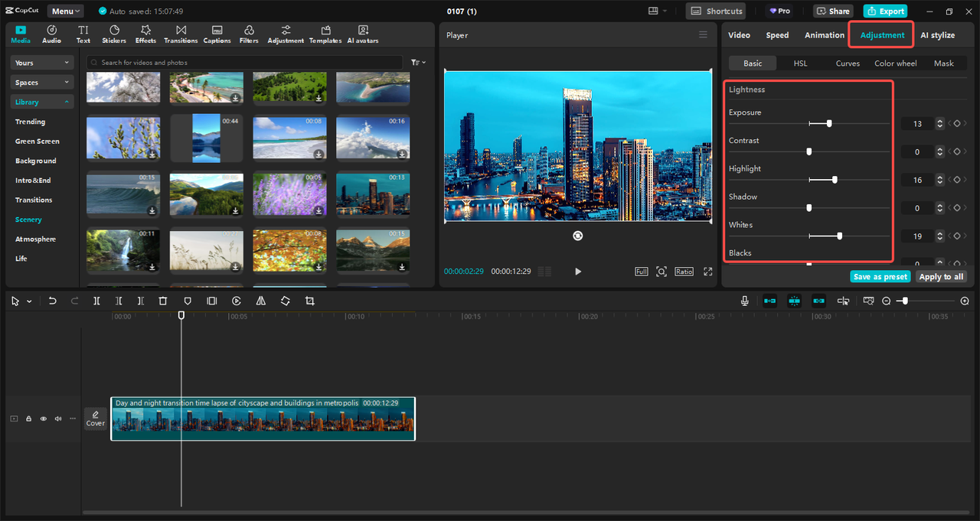Click the Export button
The width and height of the screenshot is (980, 521).
coord(885,11)
